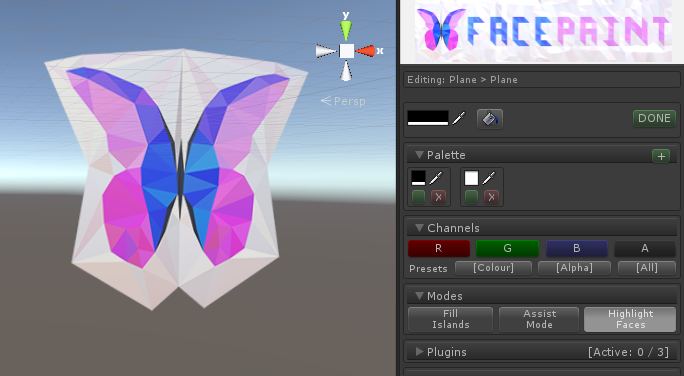Screen dimensions: 684x376
Task: Toggle the Persp projection label
Action: coord(343,101)
